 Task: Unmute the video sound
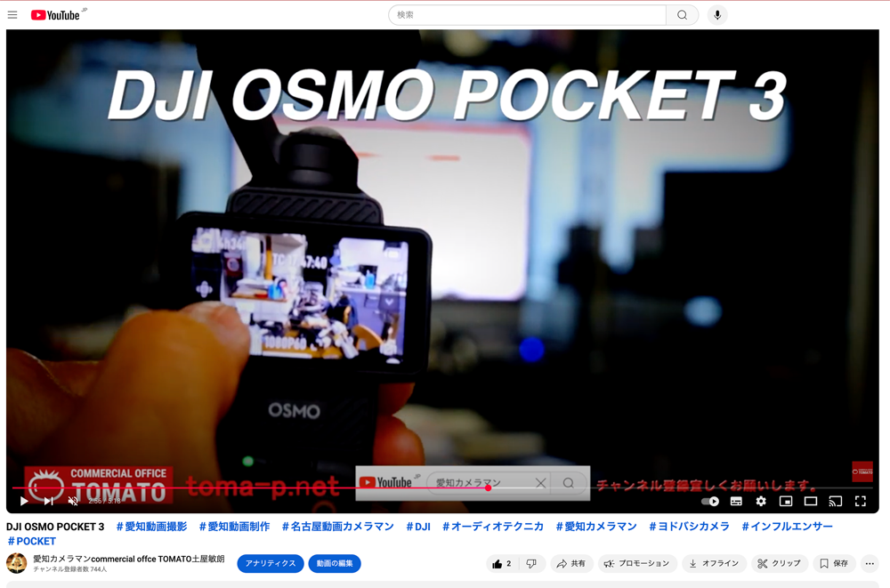73,501
